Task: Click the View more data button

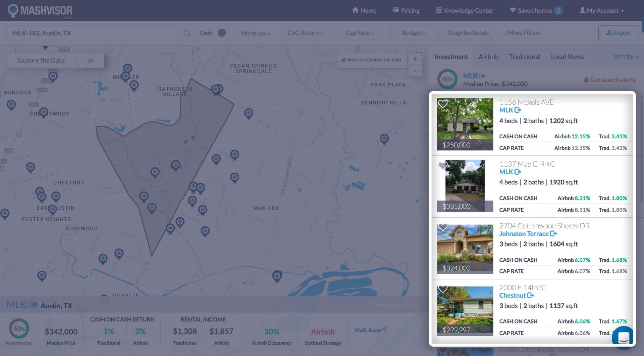Action: coord(393,305)
